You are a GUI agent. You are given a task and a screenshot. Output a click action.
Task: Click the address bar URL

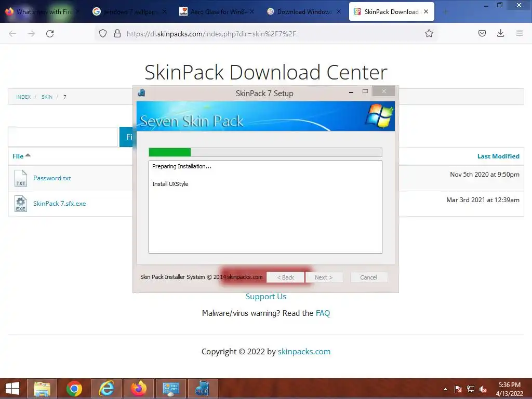point(211,34)
